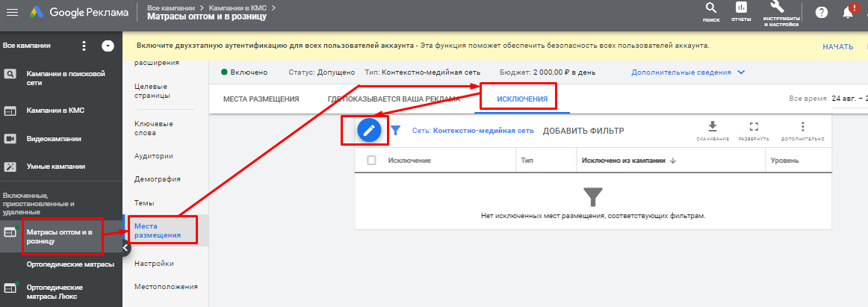Click the help question mark icon
This screenshot has width=868, height=307.
tap(822, 13)
